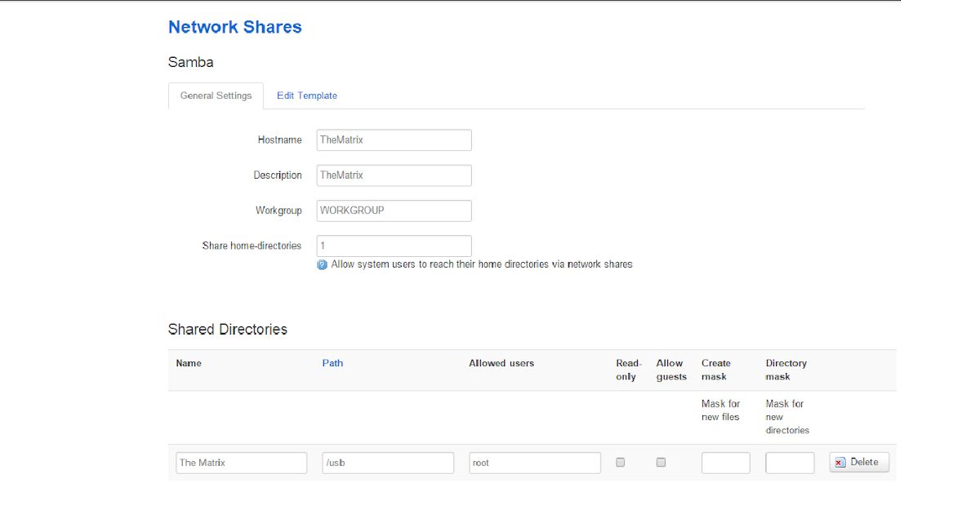The height and width of the screenshot is (514, 980).
Task: Click the Hostname field label
Action: (x=279, y=140)
